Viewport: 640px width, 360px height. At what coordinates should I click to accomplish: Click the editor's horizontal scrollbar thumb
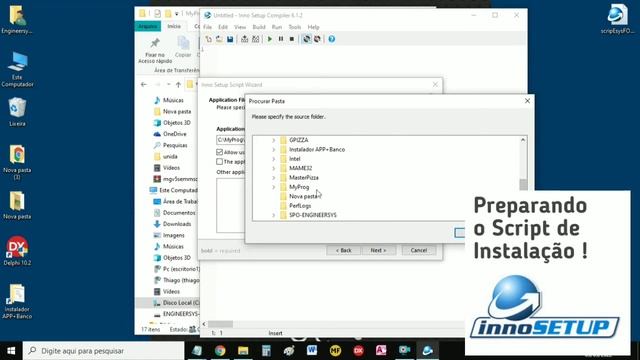click(221, 324)
